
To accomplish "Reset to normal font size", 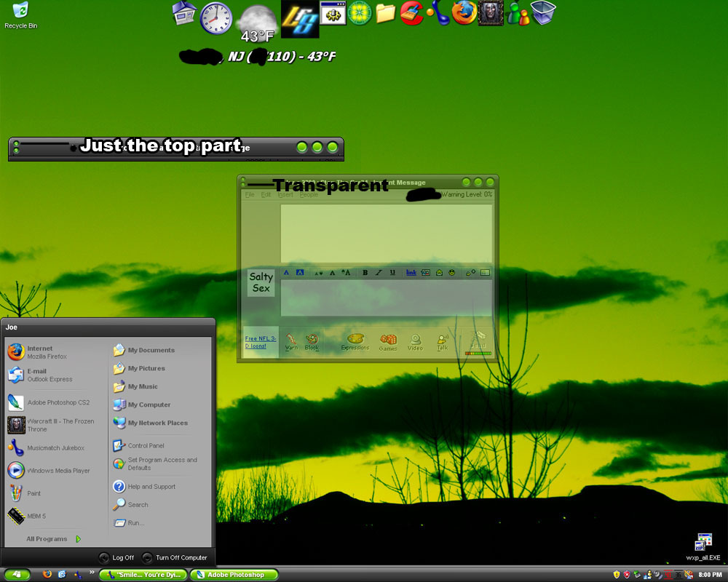I will tap(332, 273).
